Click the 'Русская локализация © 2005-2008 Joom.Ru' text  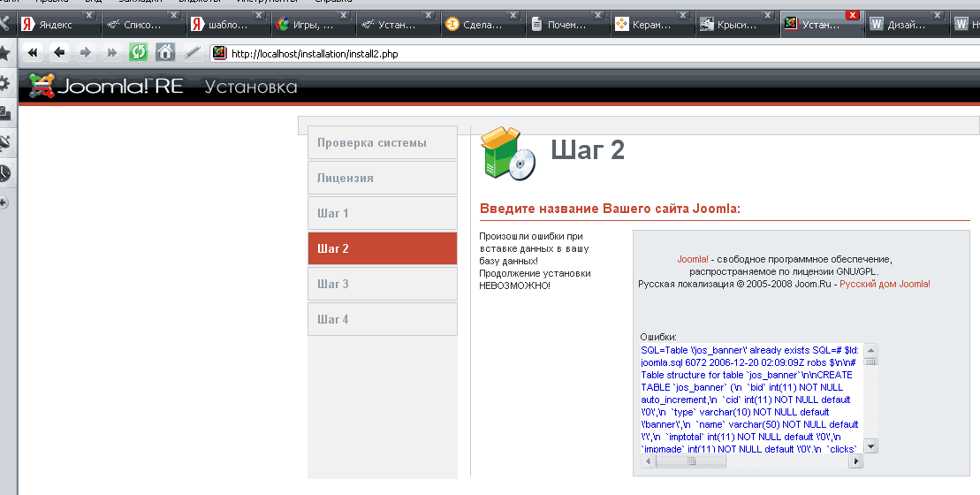tap(735, 284)
